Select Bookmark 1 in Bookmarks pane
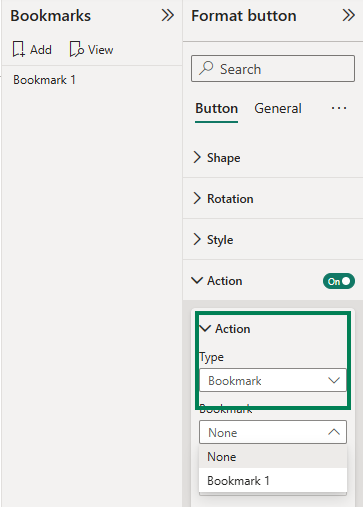 pos(44,80)
